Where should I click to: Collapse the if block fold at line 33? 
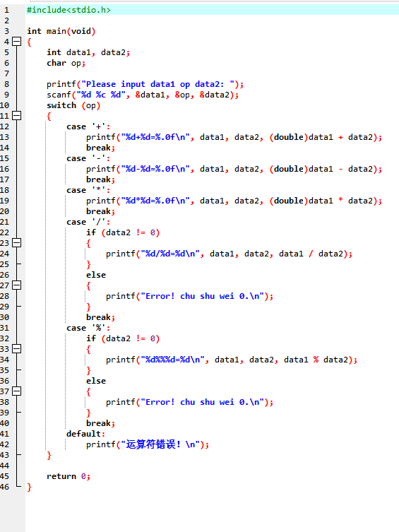click(17, 349)
